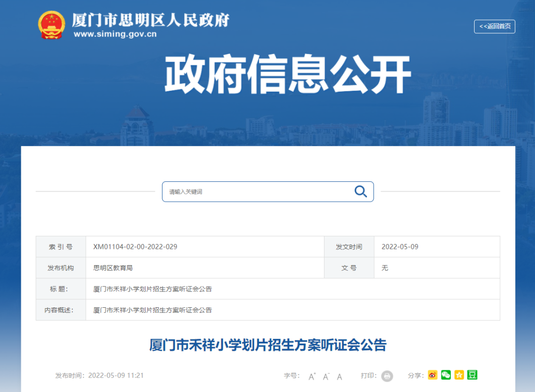Image resolution: width=535 pixels, height=392 pixels.
Task: Decrease font size with A- icon
Action: coord(326,376)
